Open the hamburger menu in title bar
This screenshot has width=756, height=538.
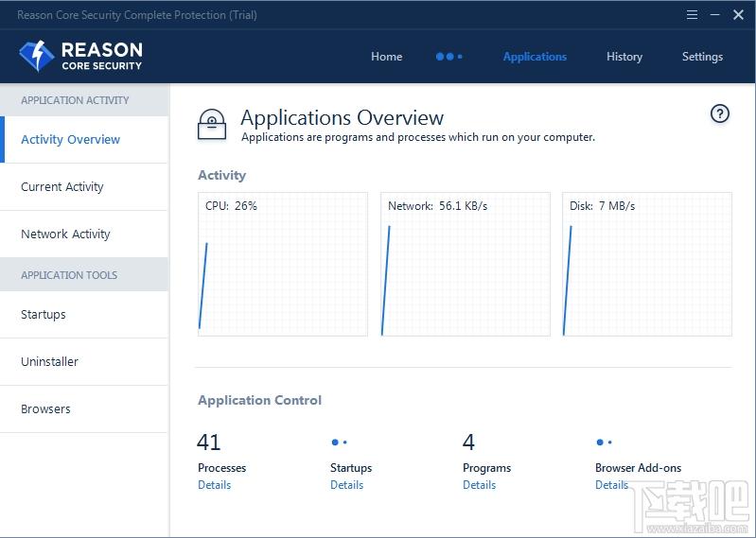point(692,15)
